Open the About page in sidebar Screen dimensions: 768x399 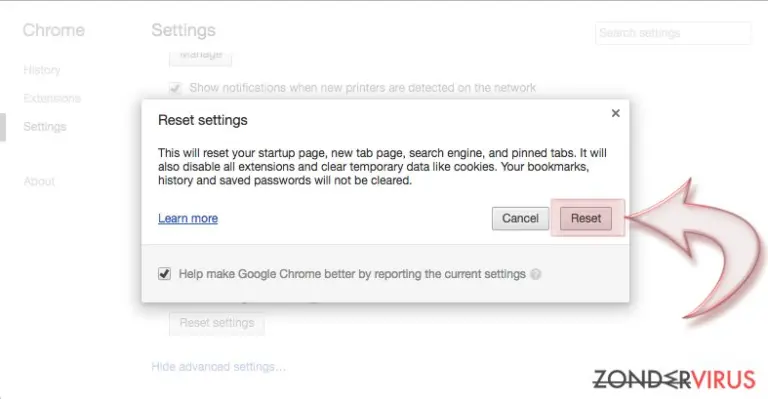point(39,182)
